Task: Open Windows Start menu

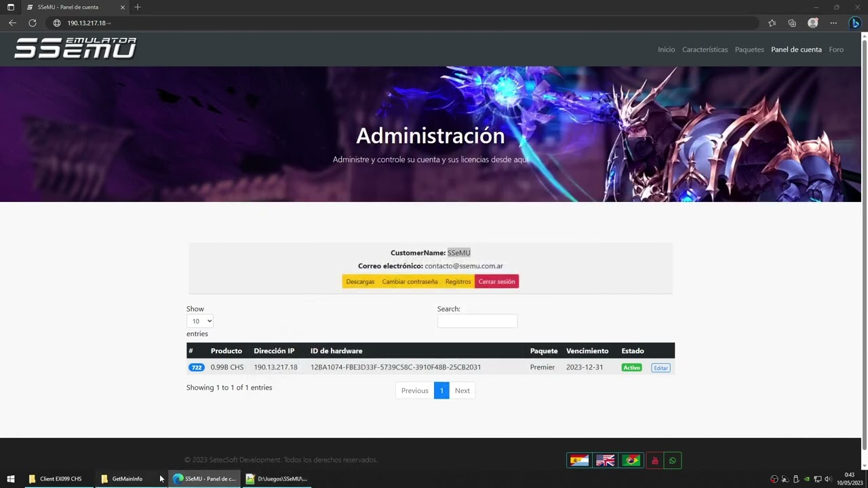Action: 10,479
